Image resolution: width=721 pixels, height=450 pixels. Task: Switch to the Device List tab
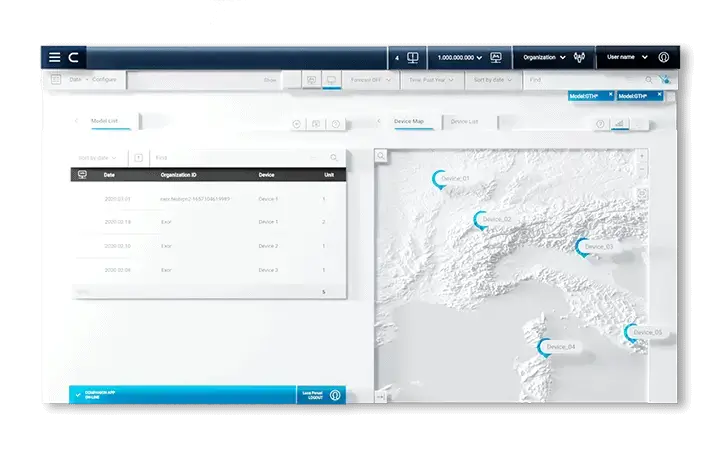(x=464, y=121)
